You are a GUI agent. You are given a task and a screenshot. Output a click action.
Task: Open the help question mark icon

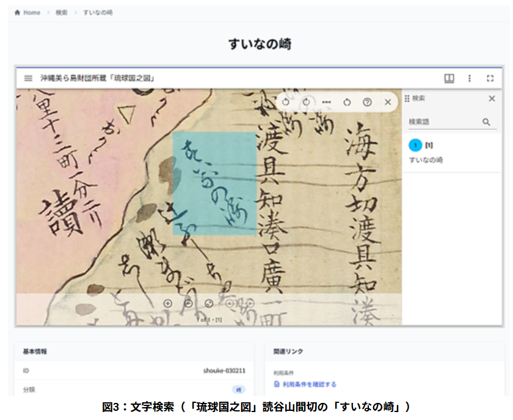pos(367,102)
